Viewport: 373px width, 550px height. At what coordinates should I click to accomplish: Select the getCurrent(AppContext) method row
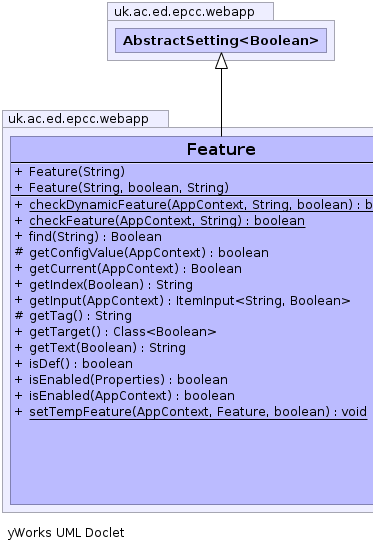(x=135, y=269)
